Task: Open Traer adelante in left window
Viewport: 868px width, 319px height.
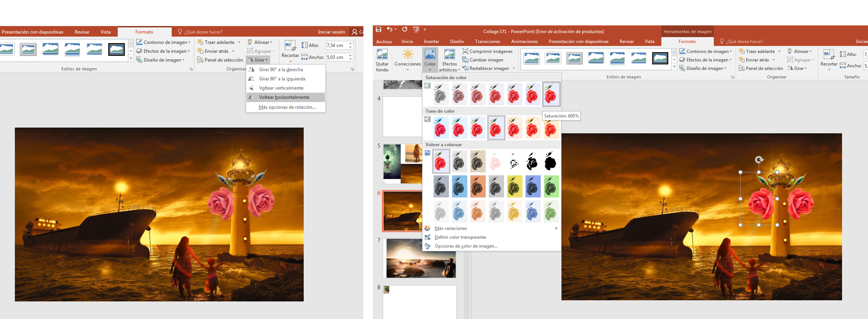Action: tap(219, 42)
